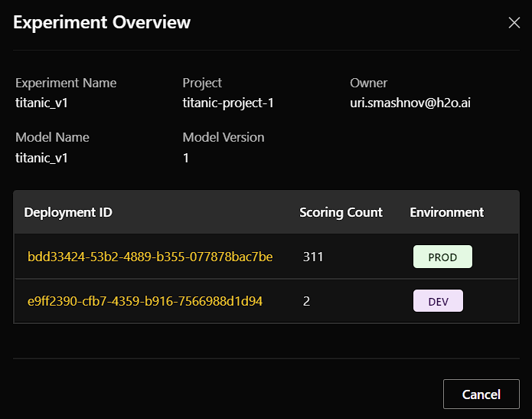Open deployment e9ff2390-cfb7-4359-b916-7566988d1d94
The height and width of the screenshot is (419, 532).
tap(145, 301)
